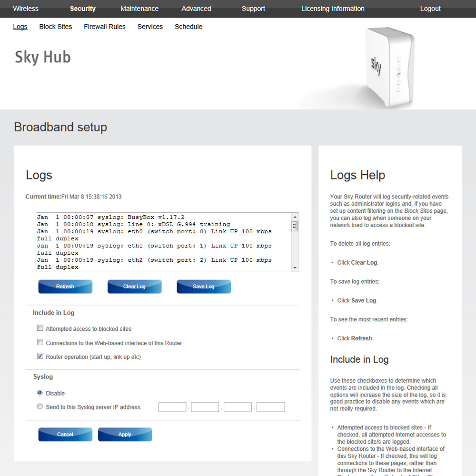The width and height of the screenshot is (476, 476).
Task: Uncheck Router operation logging checkbox
Action: [40, 356]
